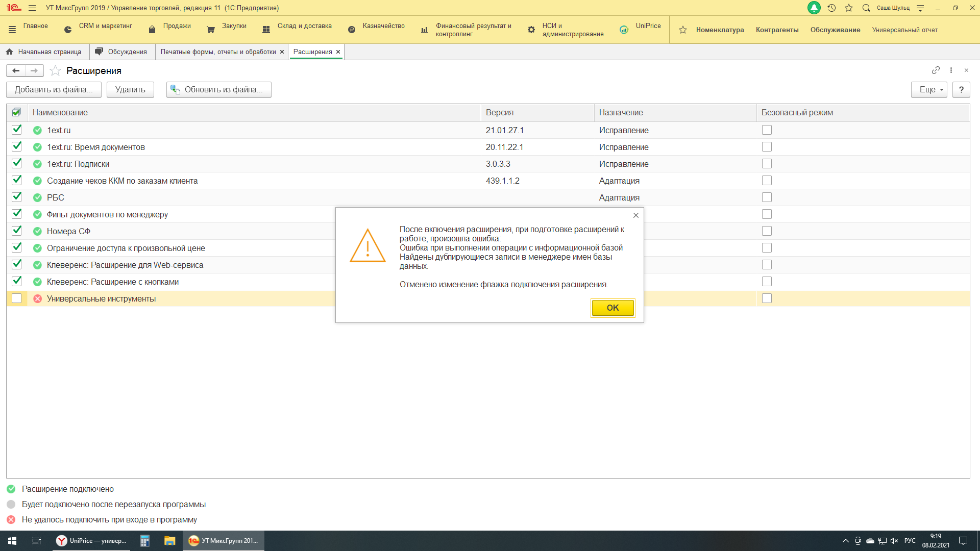Open the hamburger sections menu icon
Viewport: 980px width, 551px height.
coord(32,8)
